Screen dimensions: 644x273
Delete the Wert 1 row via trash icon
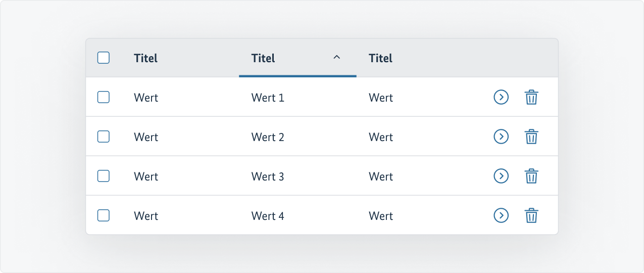[x=531, y=97]
